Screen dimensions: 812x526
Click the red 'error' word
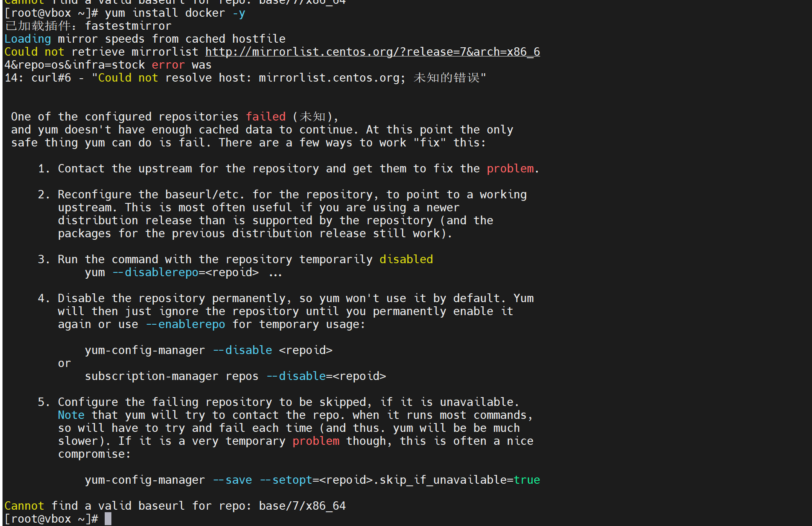point(168,65)
